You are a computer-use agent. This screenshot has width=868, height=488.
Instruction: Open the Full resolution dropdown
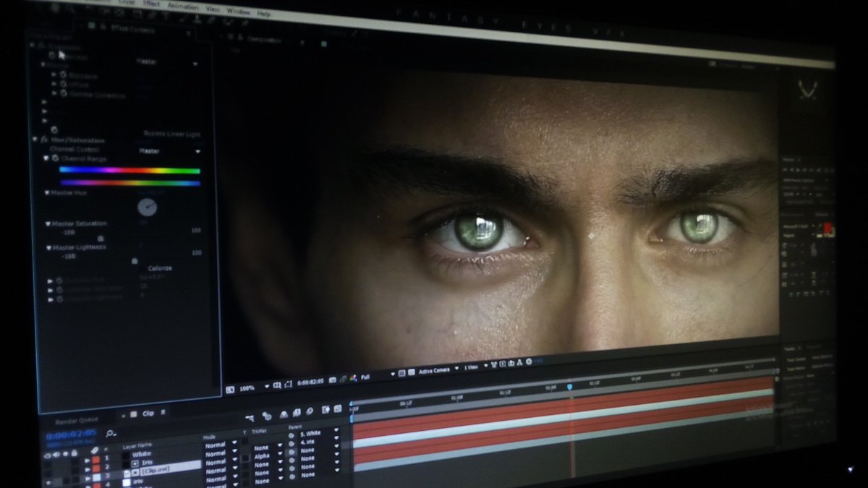click(x=378, y=376)
